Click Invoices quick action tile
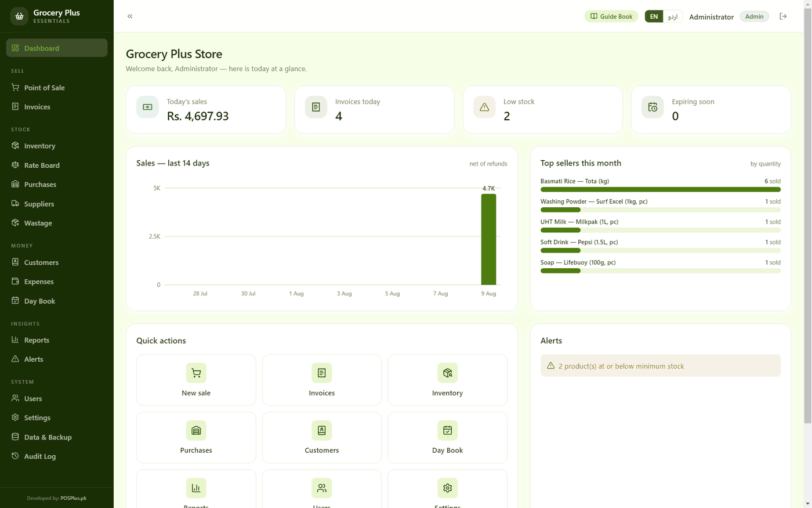The image size is (812, 508). 322,380
